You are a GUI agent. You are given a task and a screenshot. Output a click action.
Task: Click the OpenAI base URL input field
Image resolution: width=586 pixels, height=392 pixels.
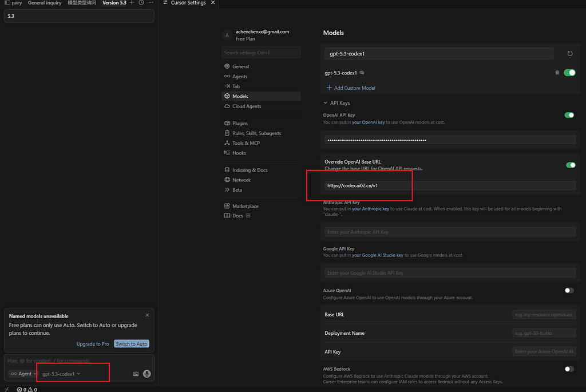450,185
